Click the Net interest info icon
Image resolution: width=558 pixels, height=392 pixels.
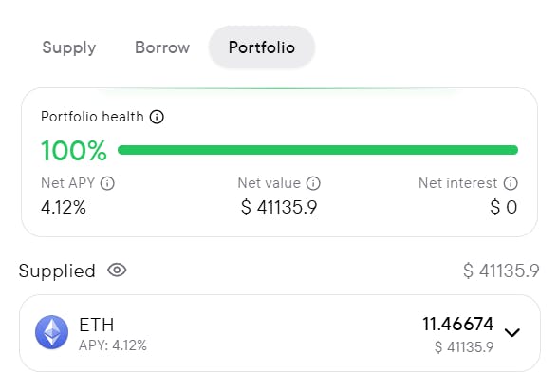point(511,183)
